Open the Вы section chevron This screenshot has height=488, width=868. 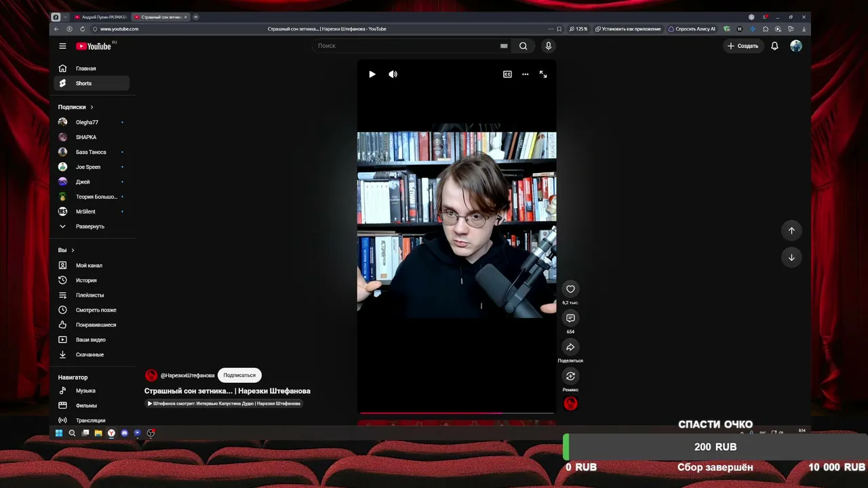(x=73, y=250)
